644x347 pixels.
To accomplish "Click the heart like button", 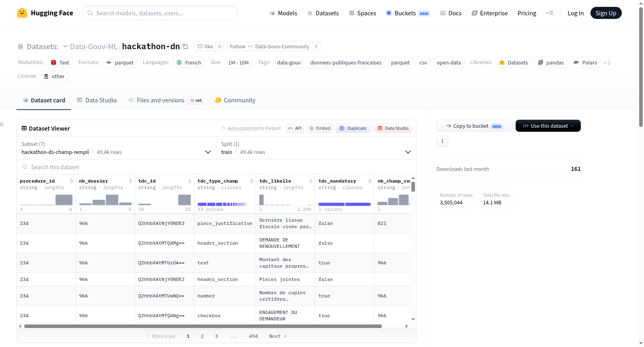I will click(x=205, y=46).
